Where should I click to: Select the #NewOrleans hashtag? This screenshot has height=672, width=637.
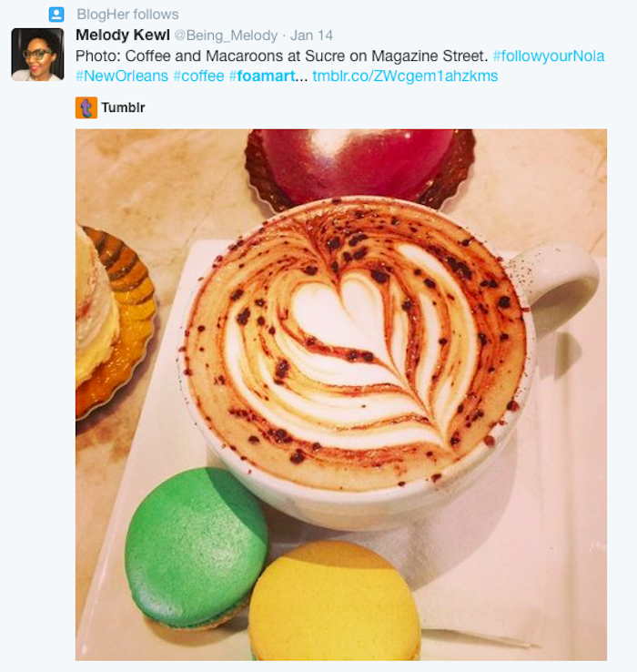pyautogui.click(x=122, y=76)
